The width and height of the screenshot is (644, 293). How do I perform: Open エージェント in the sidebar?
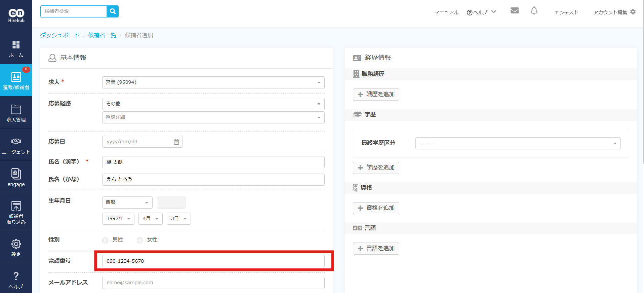click(x=16, y=145)
